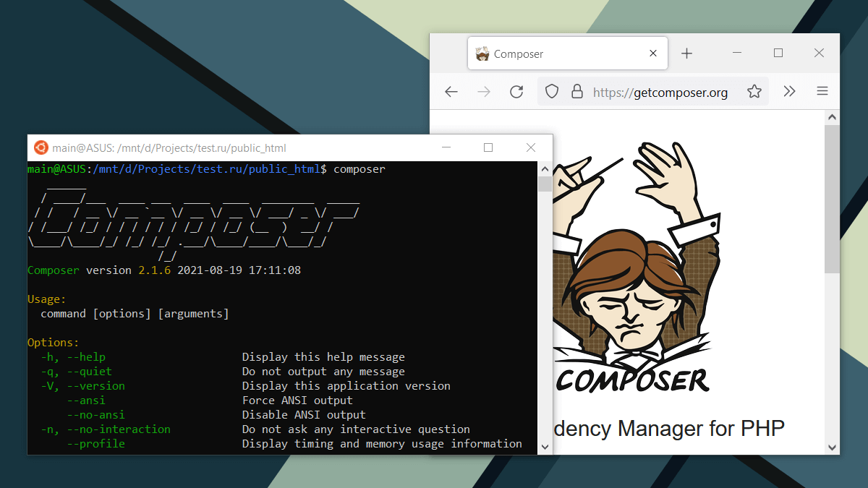Viewport: 868px width, 488px height.
Task: Click the browser scrollbar down arrow
Action: [832, 447]
